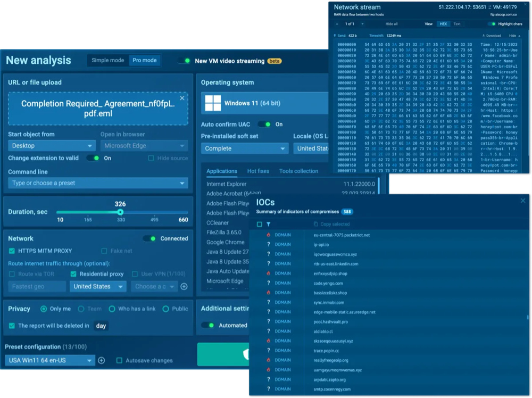Toggle the Network Connected switch
The height and width of the screenshot is (398, 532).
click(x=149, y=238)
